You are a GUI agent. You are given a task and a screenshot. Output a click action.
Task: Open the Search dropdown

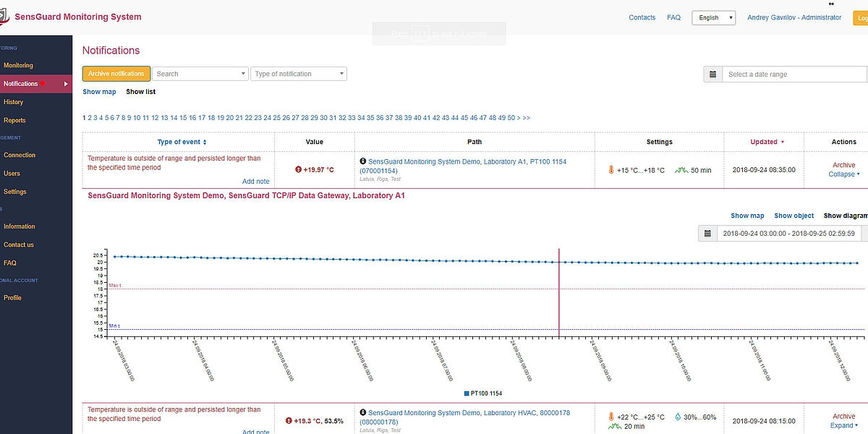tap(200, 74)
